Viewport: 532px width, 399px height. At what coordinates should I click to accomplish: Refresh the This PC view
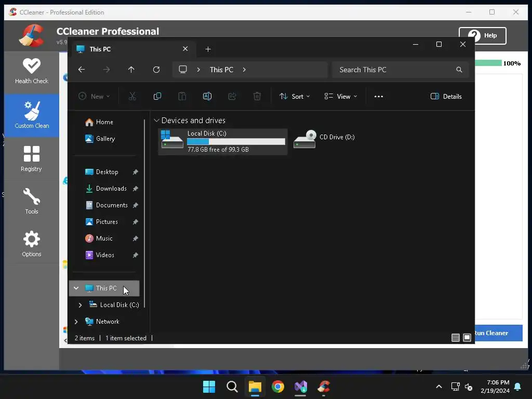click(156, 70)
